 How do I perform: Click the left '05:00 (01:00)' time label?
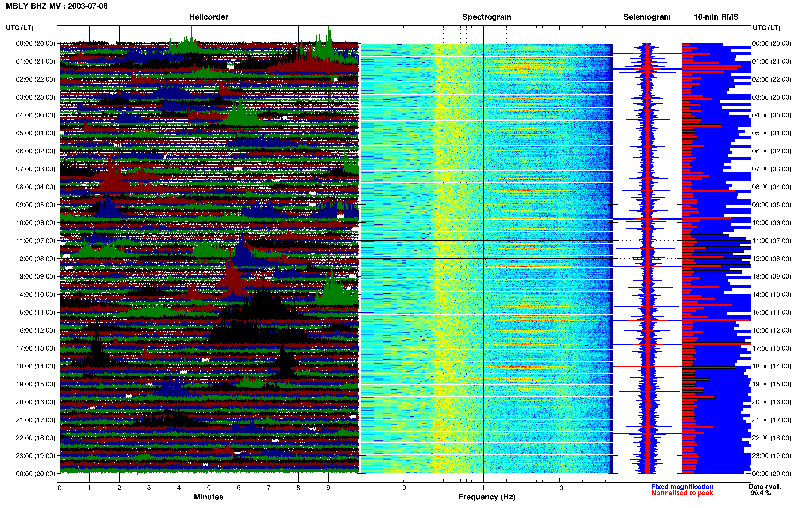click(x=36, y=133)
